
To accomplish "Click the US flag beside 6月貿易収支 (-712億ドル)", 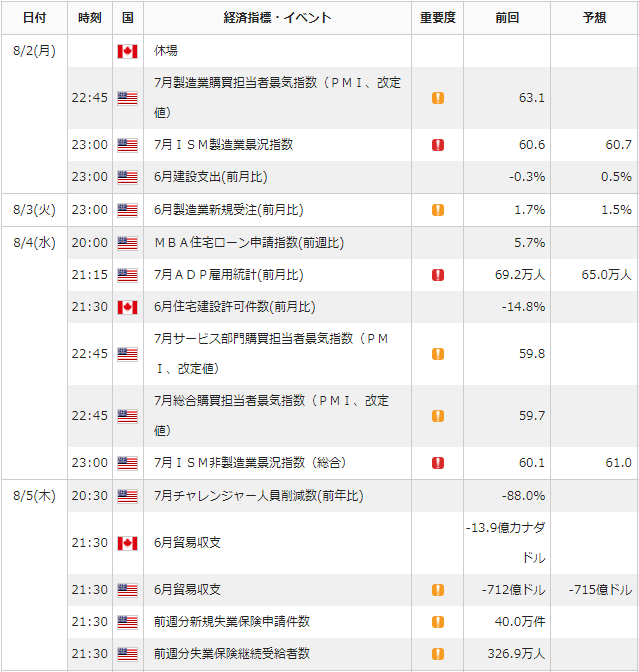I will (x=127, y=590).
